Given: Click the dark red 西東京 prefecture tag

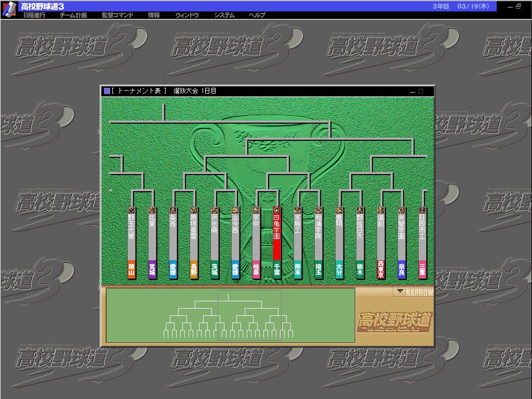Looking at the screenshot, I should (x=381, y=270).
